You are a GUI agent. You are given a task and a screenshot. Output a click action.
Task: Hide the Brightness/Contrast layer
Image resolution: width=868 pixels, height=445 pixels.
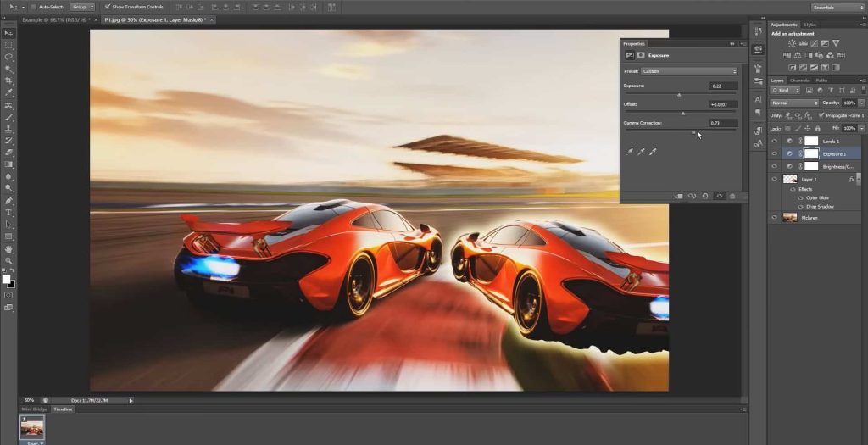tap(775, 166)
